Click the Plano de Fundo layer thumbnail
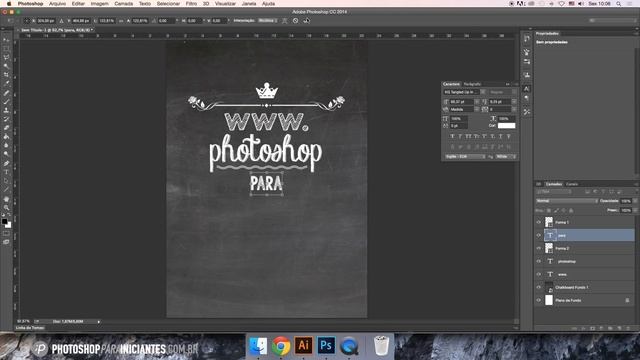Viewport: 640px width, 360px height. [549, 300]
